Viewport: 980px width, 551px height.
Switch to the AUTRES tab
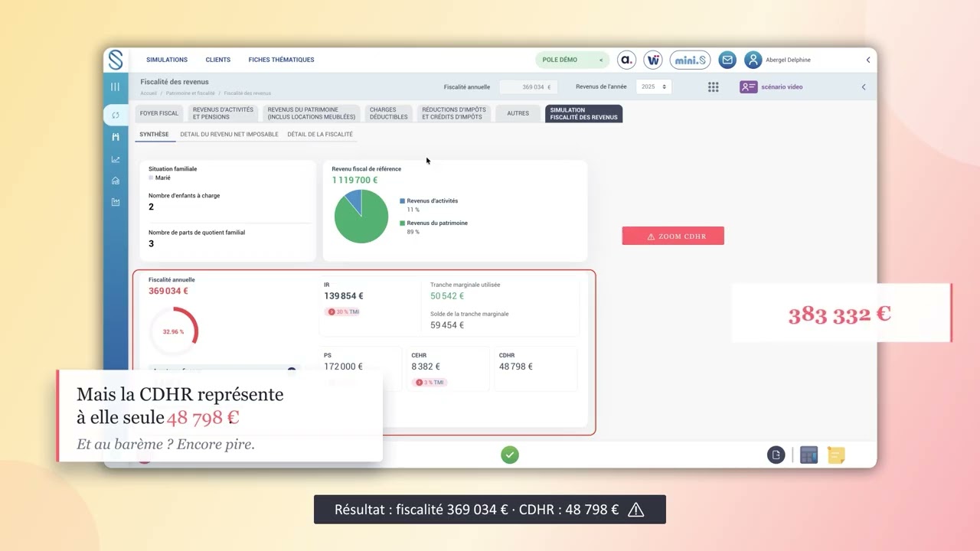pos(518,113)
